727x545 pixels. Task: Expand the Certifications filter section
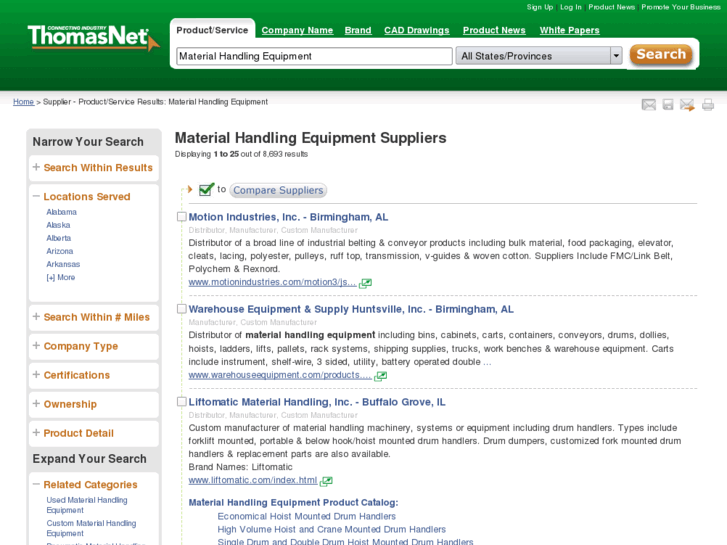[37, 375]
